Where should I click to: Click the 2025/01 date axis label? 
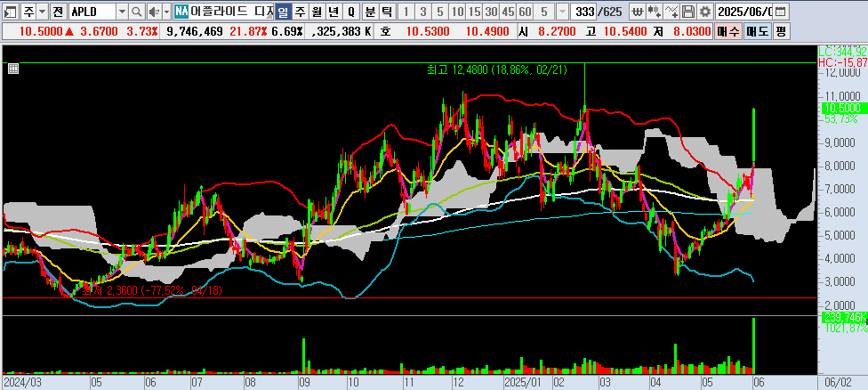523,382
